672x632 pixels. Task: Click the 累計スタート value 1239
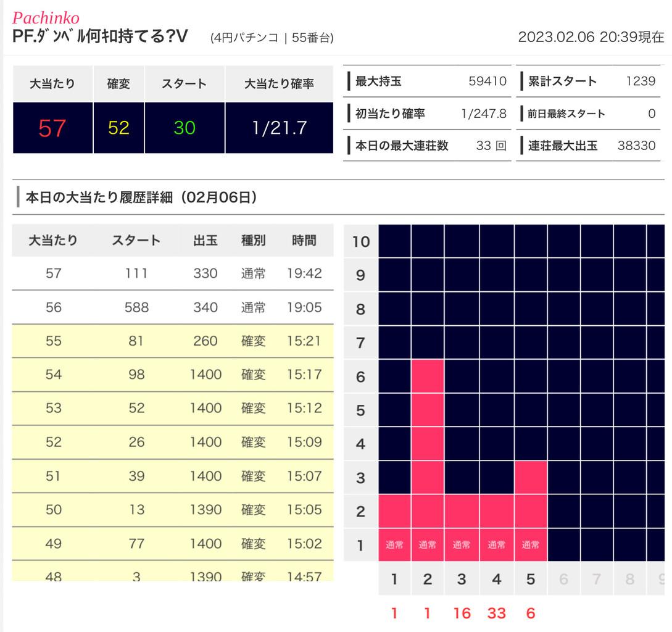[641, 81]
